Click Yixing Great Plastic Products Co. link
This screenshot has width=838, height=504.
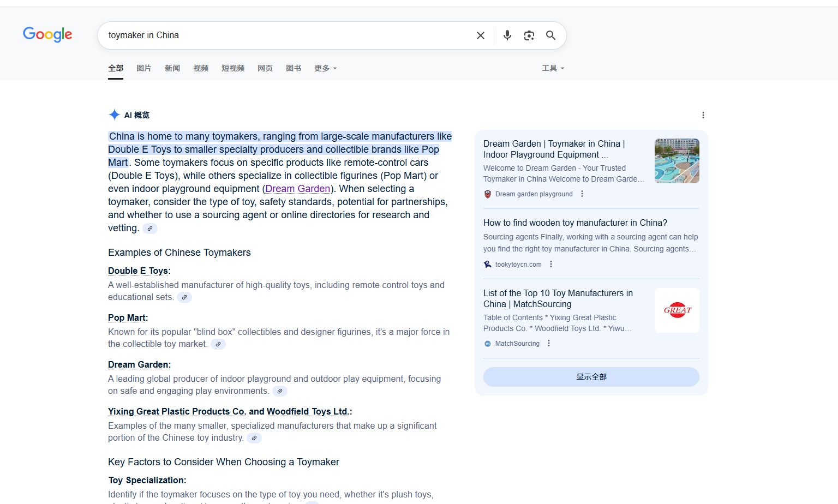coord(177,411)
